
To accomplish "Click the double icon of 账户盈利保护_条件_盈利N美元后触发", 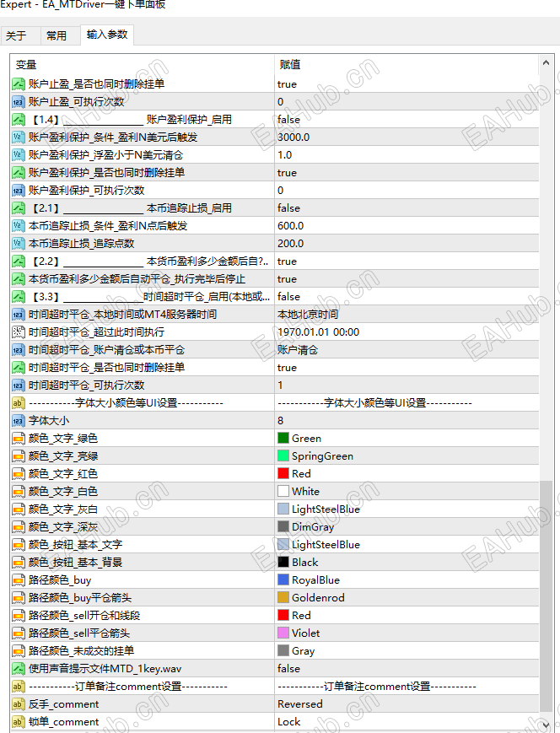I will click(x=19, y=137).
